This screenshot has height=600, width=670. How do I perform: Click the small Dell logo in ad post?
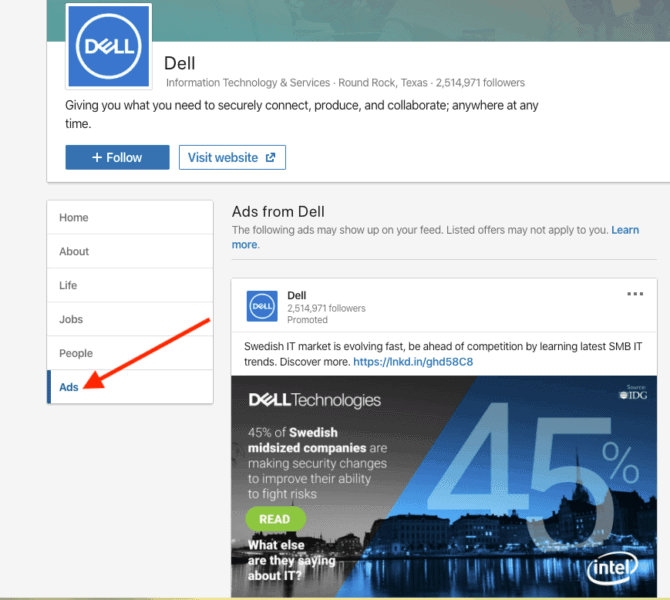(262, 306)
